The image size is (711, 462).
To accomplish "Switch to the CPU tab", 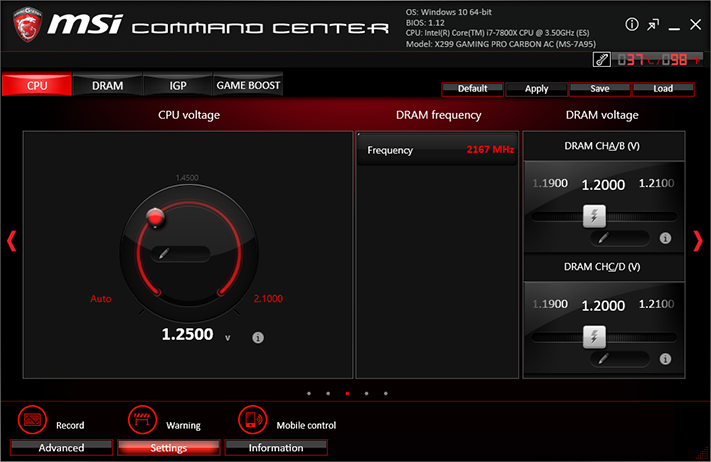I will [37, 85].
